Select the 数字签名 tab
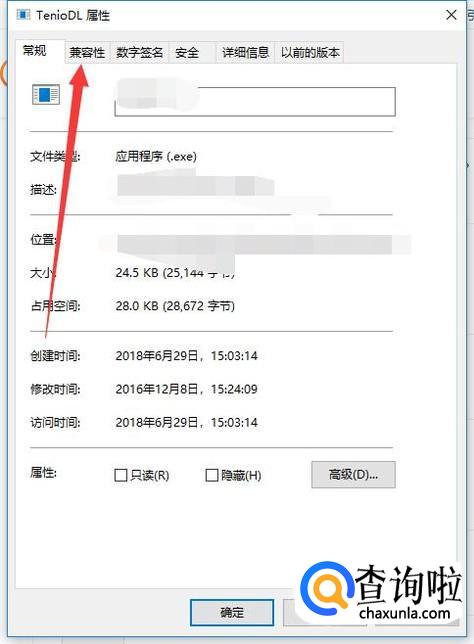This screenshot has width=474, height=644. [x=140, y=53]
